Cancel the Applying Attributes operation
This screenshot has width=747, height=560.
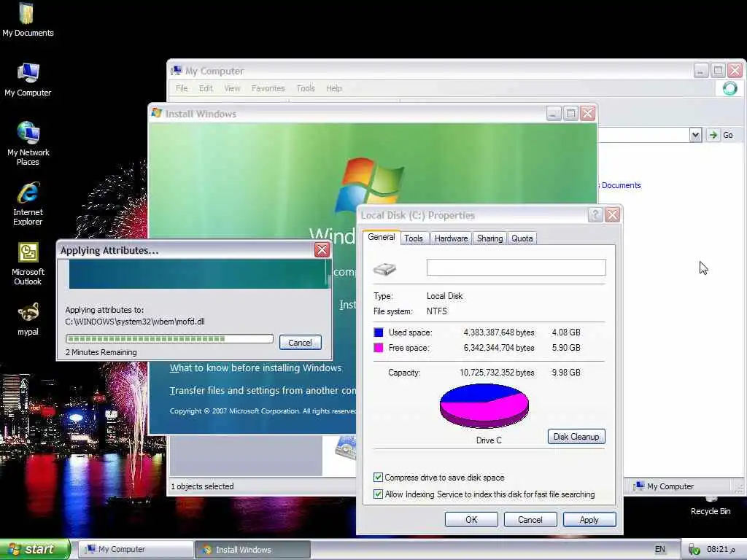click(300, 343)
